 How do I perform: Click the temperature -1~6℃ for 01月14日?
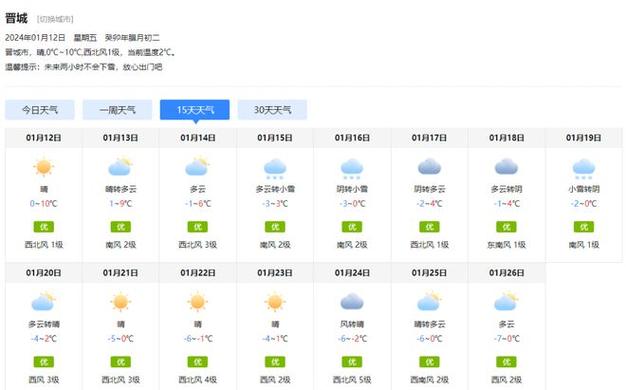198,204
